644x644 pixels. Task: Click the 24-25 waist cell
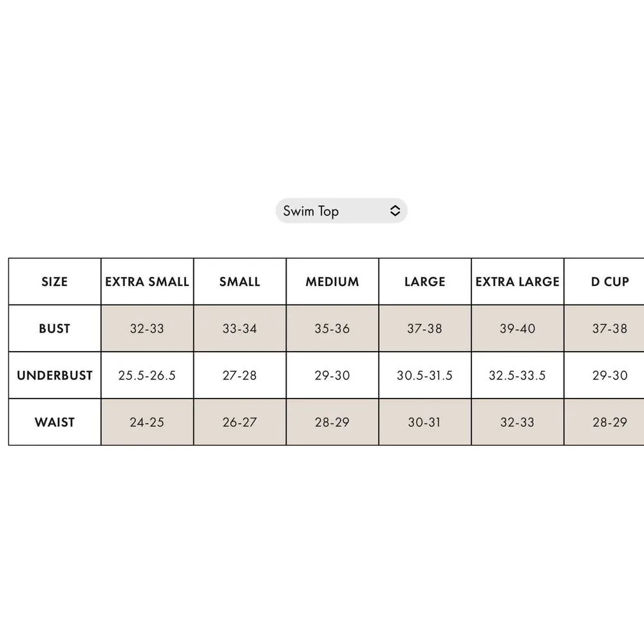(147, 422)
